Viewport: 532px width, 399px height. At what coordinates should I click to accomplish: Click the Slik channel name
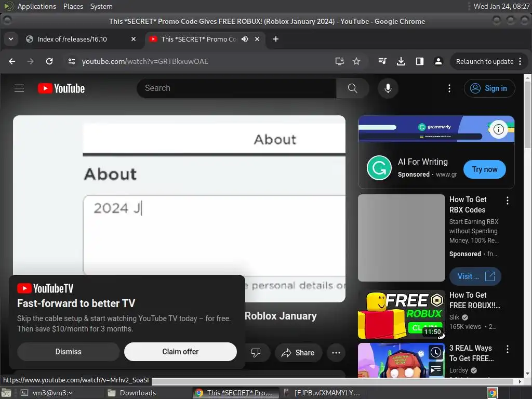[x=454, y=317]
